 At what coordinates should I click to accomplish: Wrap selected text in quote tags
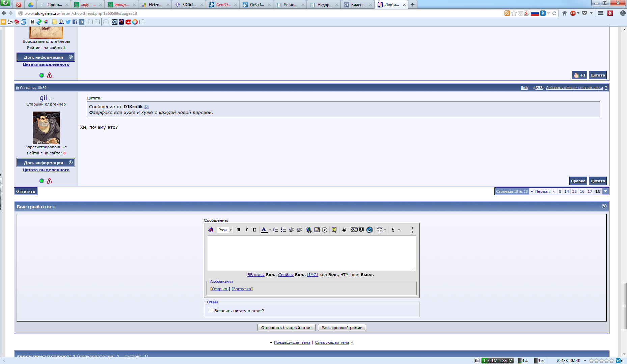[334, 230]
